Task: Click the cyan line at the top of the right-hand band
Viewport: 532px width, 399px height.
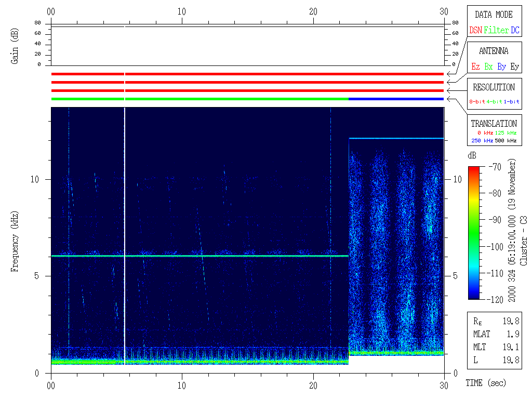Action: click(x=396, y=138)
